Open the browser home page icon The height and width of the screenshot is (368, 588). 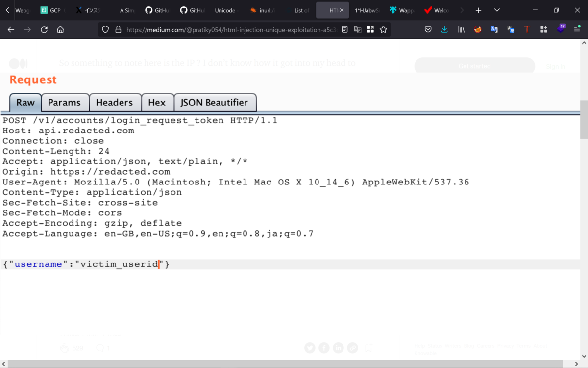[60, 30]
